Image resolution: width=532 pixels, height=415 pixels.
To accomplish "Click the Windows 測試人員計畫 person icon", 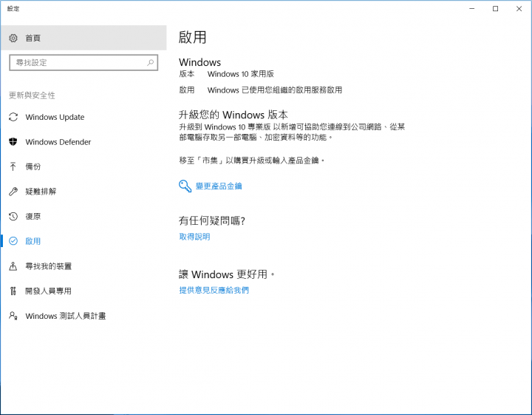I will tap(13, 316).
